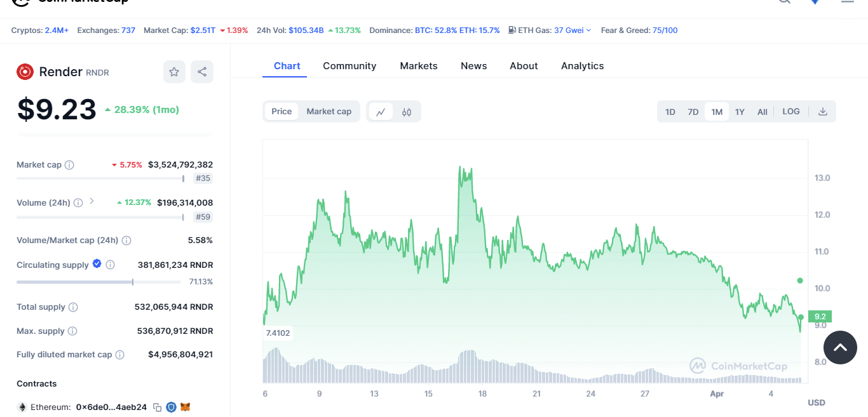Click the 0x6de0...4aeb24 contract address
This screenshot has height=417, width=868.
coord(111,407)
